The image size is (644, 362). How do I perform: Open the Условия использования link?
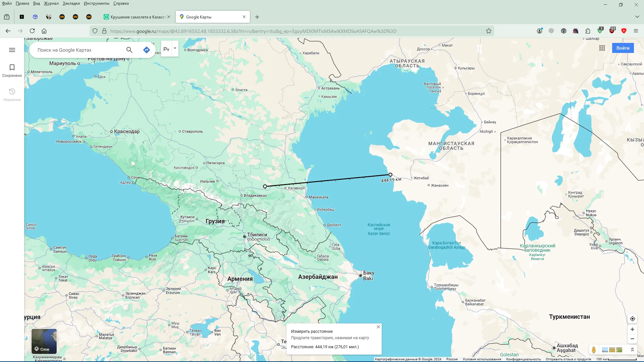coord(482,359)
